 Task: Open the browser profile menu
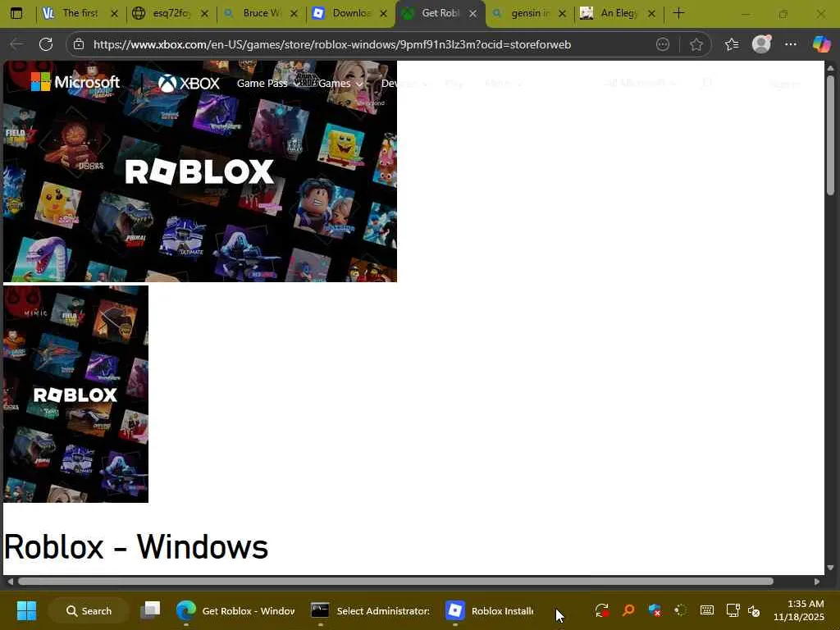click(x=761, y=44)
